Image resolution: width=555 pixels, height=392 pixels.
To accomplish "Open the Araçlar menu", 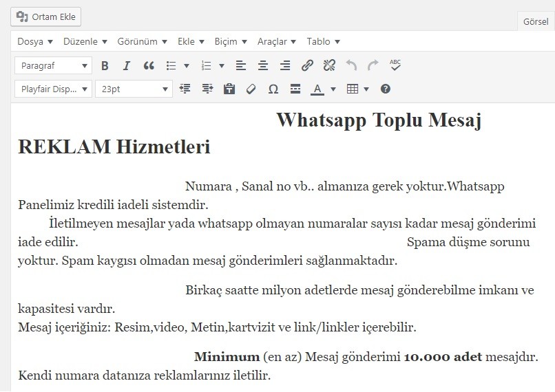I will pyautogui.click(x=276, y=41).
